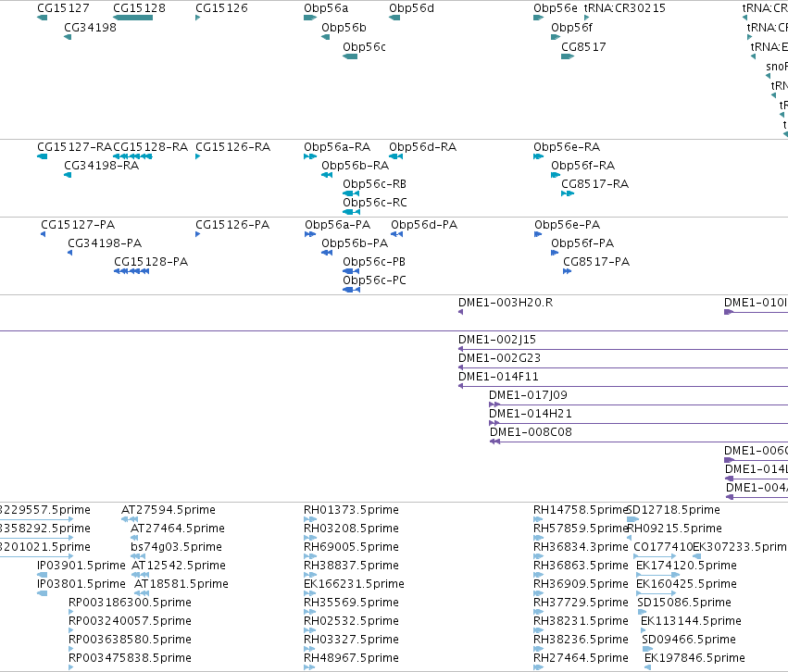
Task: Select the Obp56c-RC transcript glyph
Action: (351, 212)
